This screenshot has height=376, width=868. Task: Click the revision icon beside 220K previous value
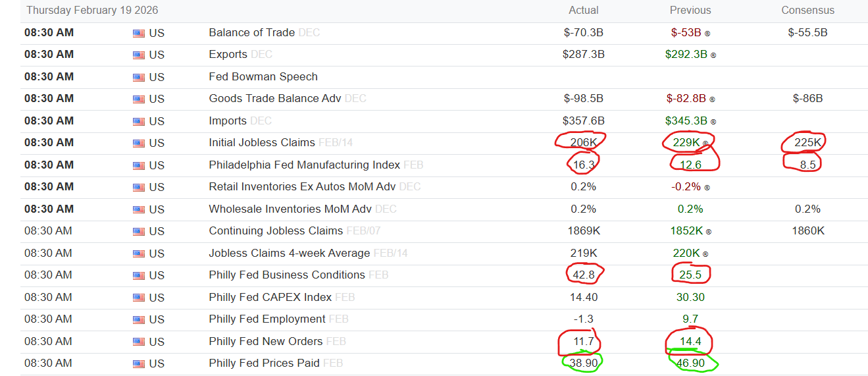point(705,254)
